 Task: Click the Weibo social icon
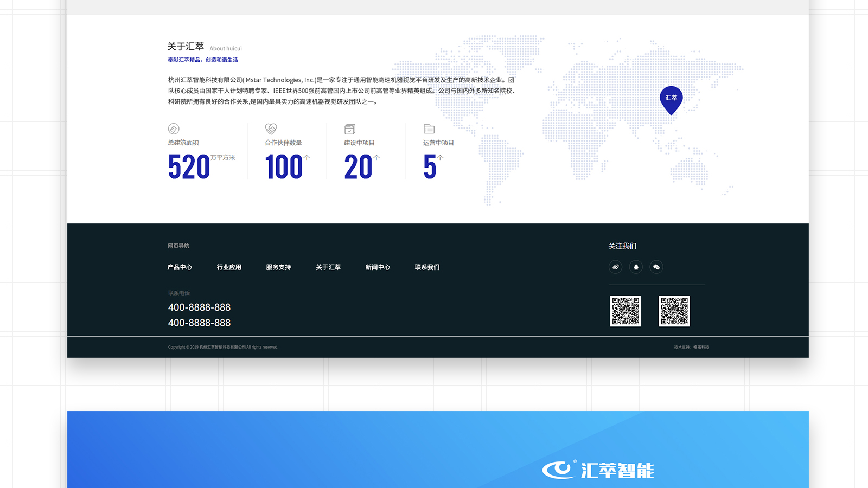point(615,267)
